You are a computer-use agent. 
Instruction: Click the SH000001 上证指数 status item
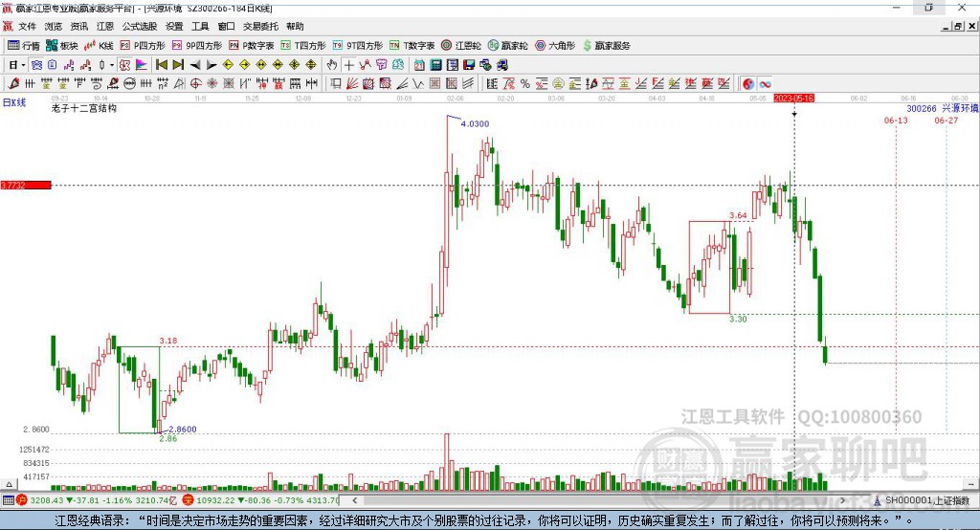pyautogui.click(x=922, y=500)
